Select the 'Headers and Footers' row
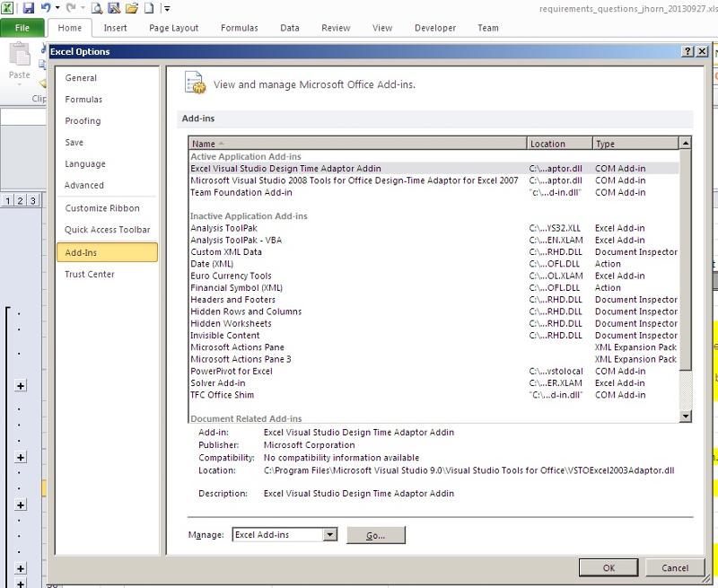Viewport: 718px width, 588px height. click(433, 300)
